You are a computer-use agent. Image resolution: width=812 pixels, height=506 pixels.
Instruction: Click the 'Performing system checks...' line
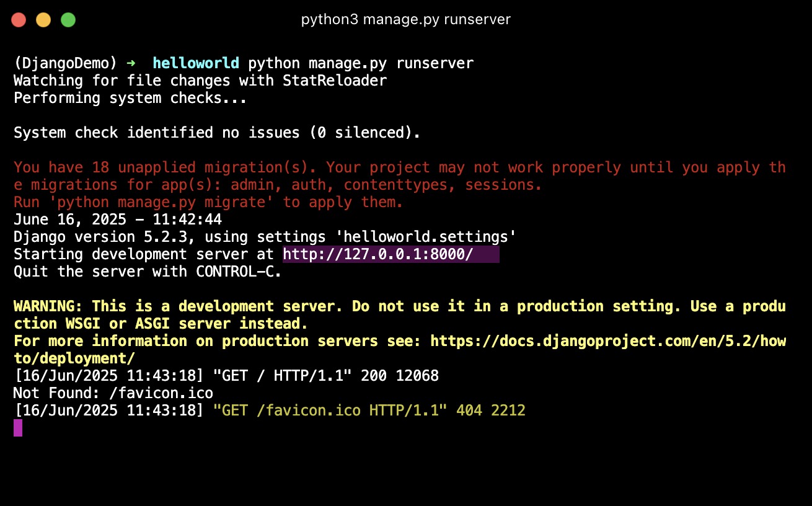coord(130,98)
